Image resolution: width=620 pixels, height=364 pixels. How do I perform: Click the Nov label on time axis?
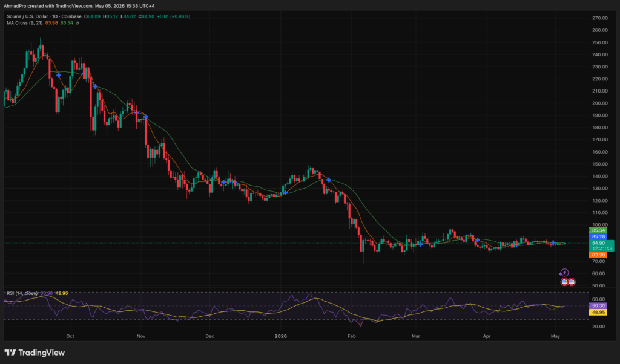coord(140,336)
